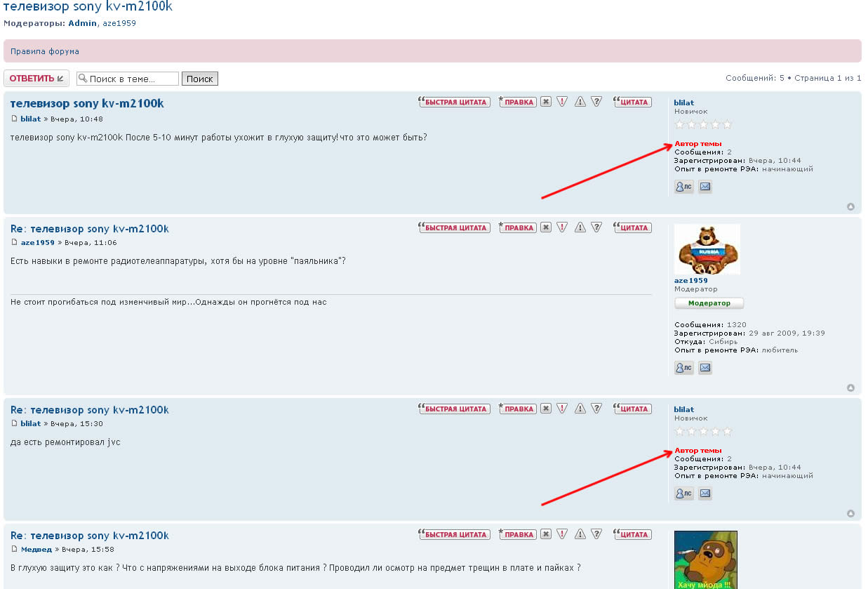This screenshot has height=589, width=868.
Task: Click ЦИТАТА button on blilat's third post
Action: point(633,409)
